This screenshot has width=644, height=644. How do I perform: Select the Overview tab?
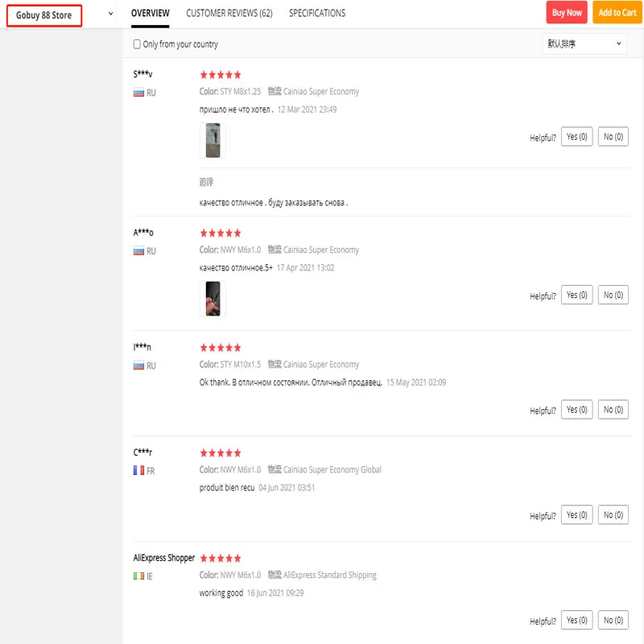[150, 13]
